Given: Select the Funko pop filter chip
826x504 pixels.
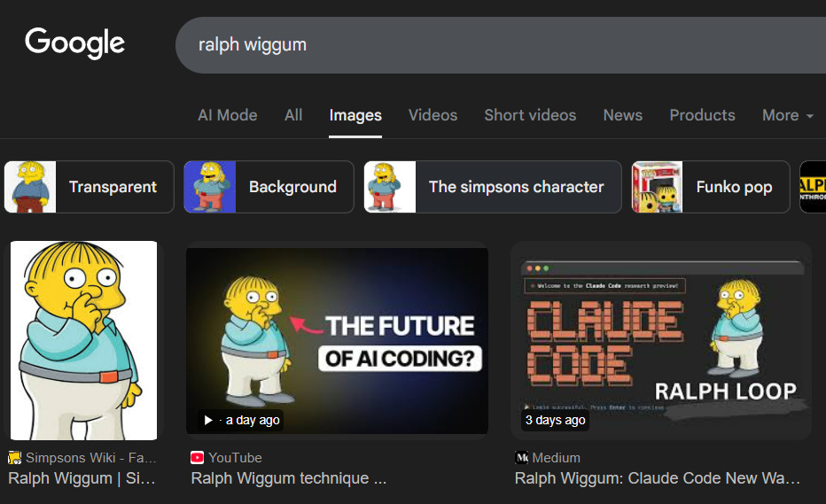Looking at the screenshot, I should (711, 187).
